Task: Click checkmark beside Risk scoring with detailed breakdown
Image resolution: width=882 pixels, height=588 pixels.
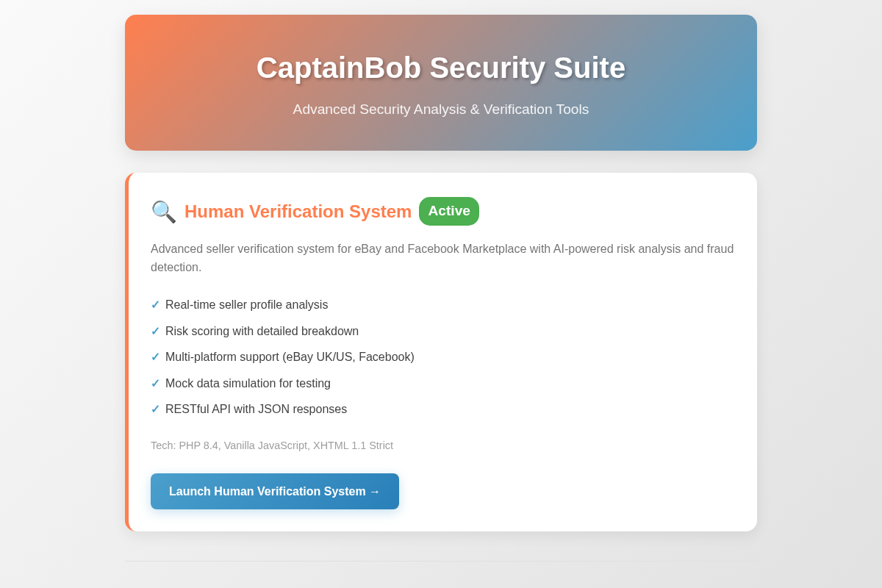Action: [155, 331]
